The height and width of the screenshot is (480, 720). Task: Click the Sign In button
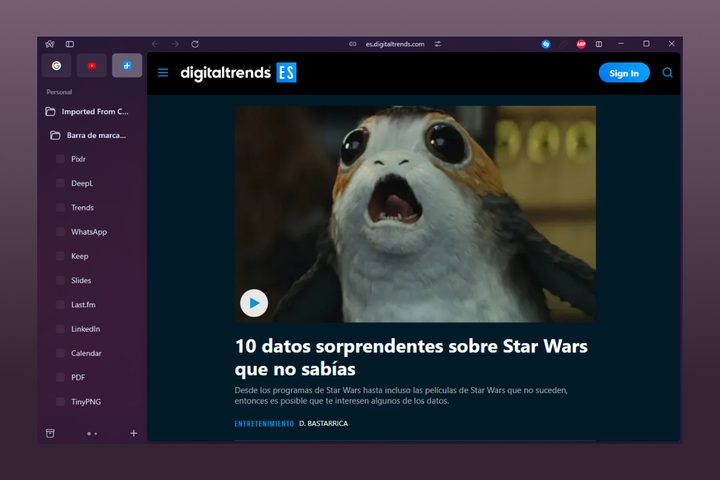[x=624, y=73]
